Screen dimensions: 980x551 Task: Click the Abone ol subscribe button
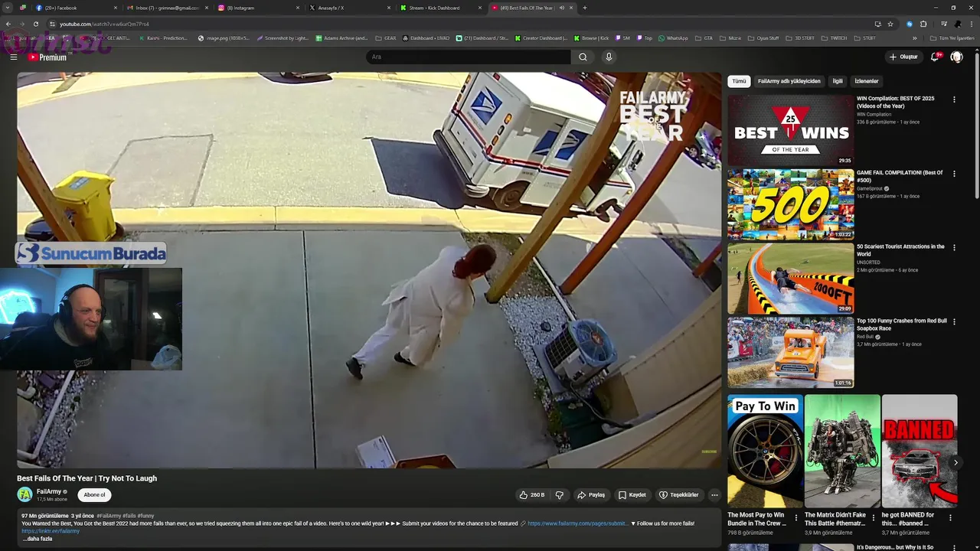pos(94,495)
